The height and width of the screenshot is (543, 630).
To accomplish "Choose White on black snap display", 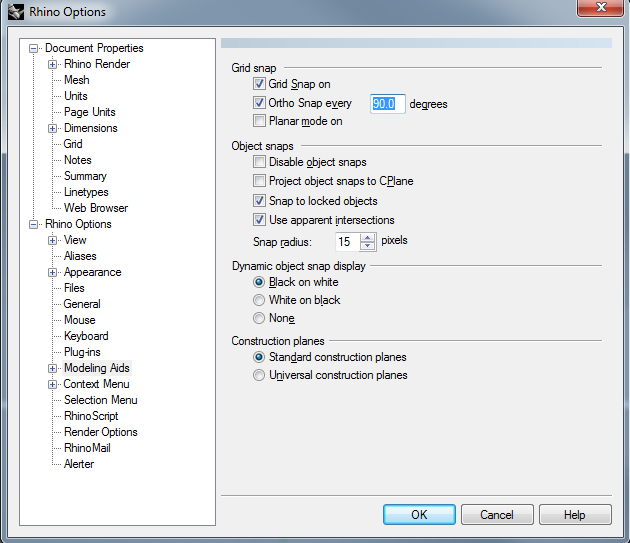I will point(259,300).
